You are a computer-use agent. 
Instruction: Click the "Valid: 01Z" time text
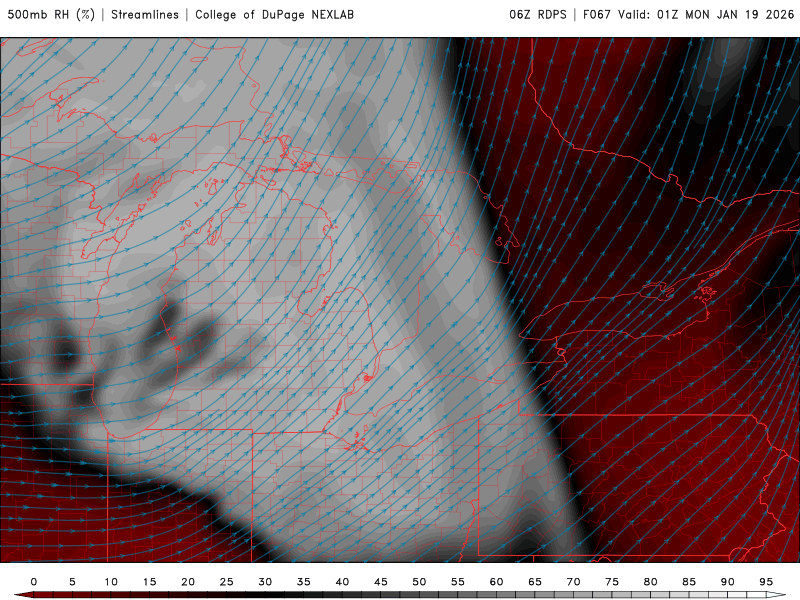[648, 14]
